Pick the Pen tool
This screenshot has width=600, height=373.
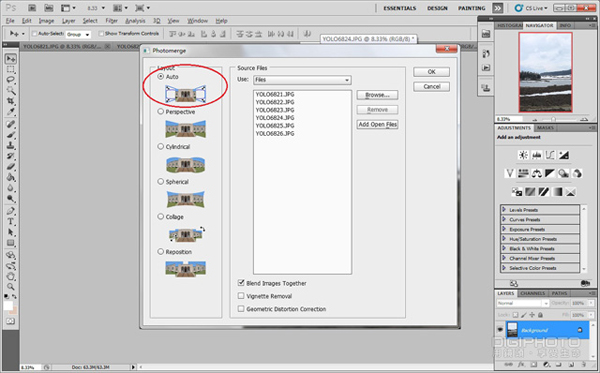pos(11,211)
